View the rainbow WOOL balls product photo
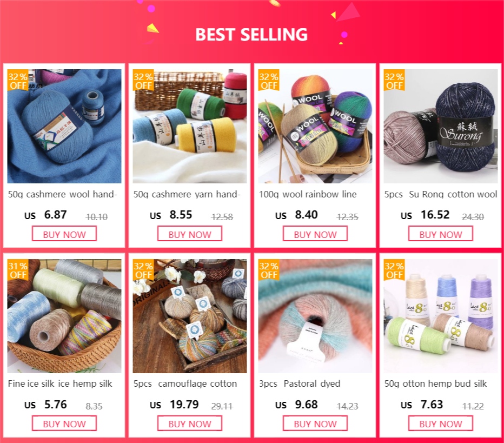The height and width of the screenshot is (443, 504). click(315, 127)
